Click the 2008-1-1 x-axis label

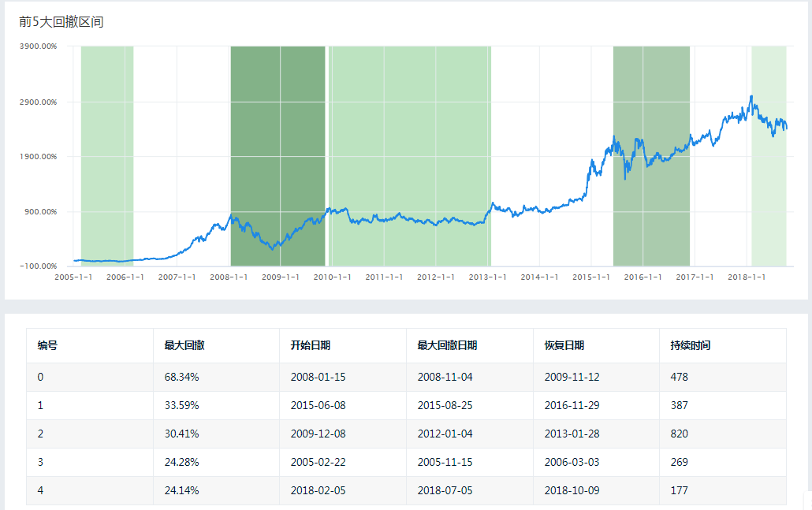(229, 277)
